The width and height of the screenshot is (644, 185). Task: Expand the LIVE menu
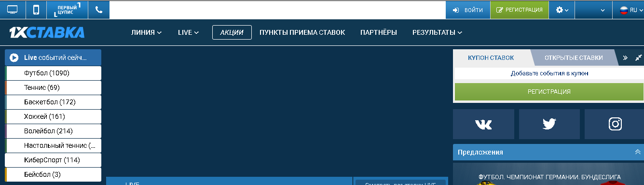188,32
